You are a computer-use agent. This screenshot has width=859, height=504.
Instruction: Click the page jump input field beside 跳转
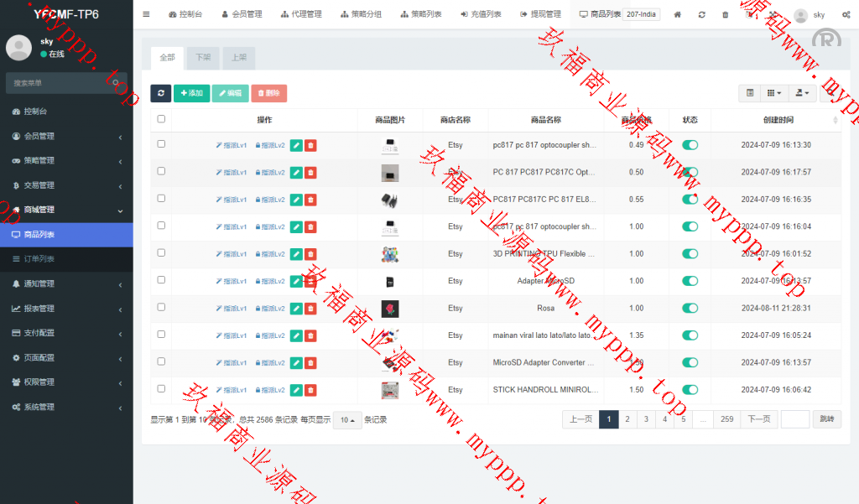click(794, 419)
